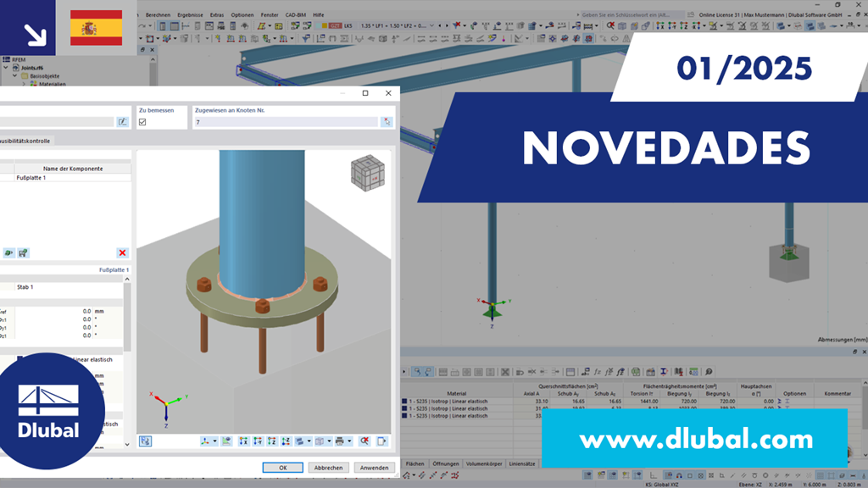This screenshot has height=488, width=868.
Task: Switch to Volumenkörper table tab
Action: (484, 463)
